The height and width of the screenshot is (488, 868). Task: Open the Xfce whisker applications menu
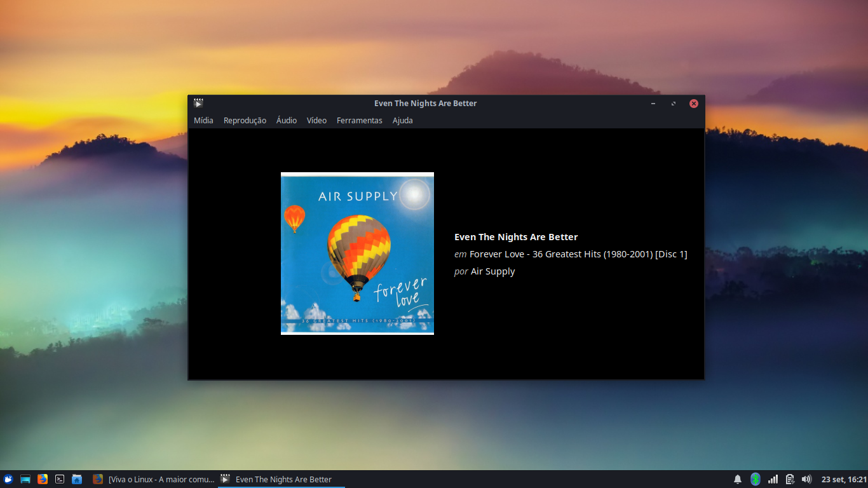(x=8, y=479)
